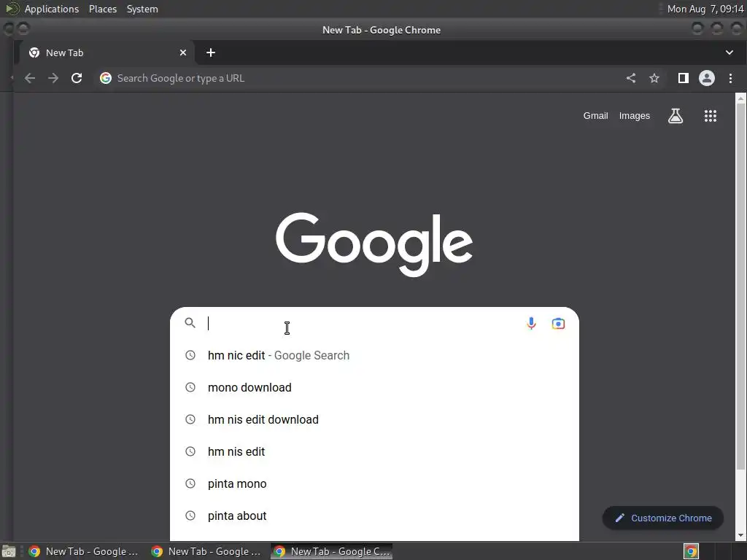Click the page vertical scrollbar

click(740, 286)
